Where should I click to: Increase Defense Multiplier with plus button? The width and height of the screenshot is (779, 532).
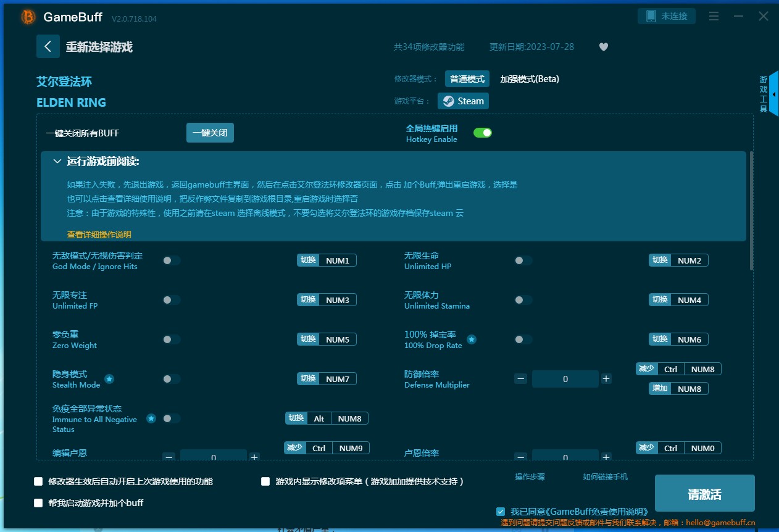tap(606, 379)
